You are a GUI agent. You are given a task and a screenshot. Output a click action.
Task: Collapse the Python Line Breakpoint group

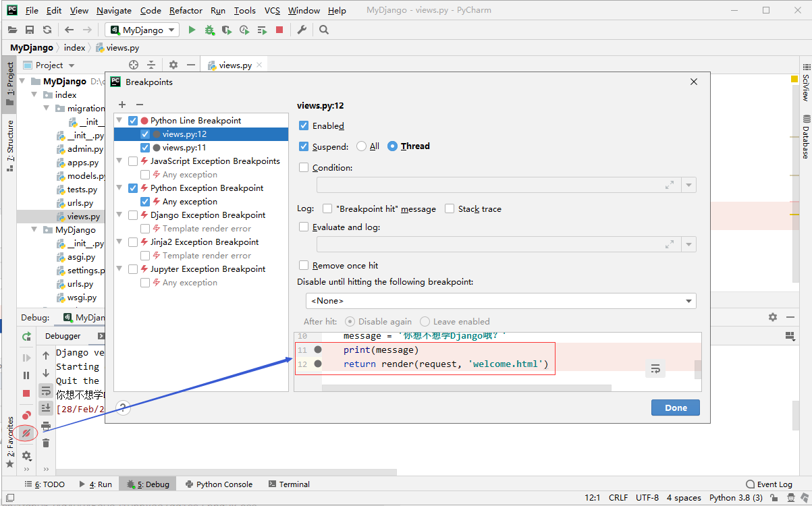coord(119,121)
